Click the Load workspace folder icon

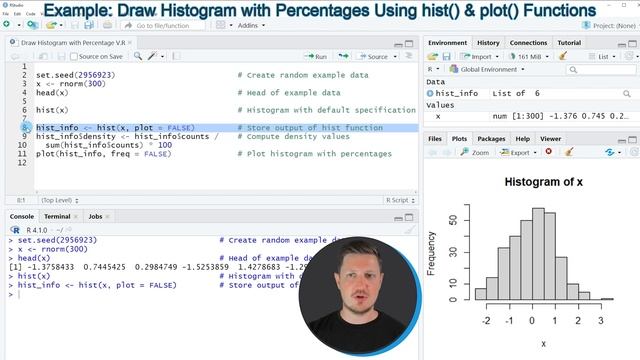(x=433, y=56)
